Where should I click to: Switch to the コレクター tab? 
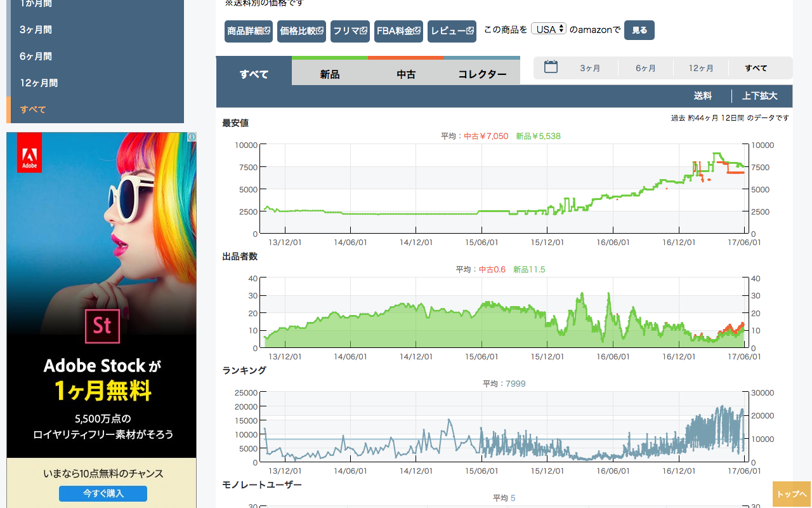pos(482,74)
